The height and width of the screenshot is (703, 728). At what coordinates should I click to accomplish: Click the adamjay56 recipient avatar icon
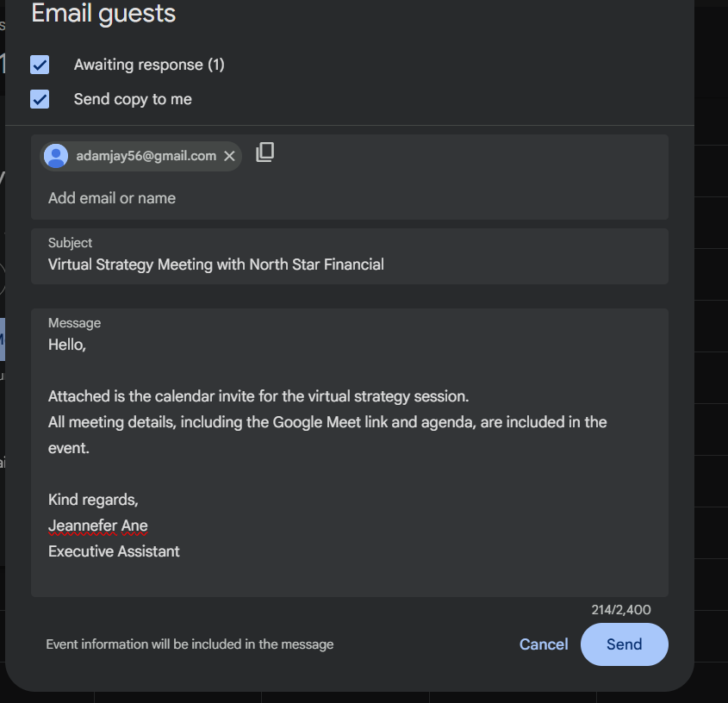click(x=56, y=156)
